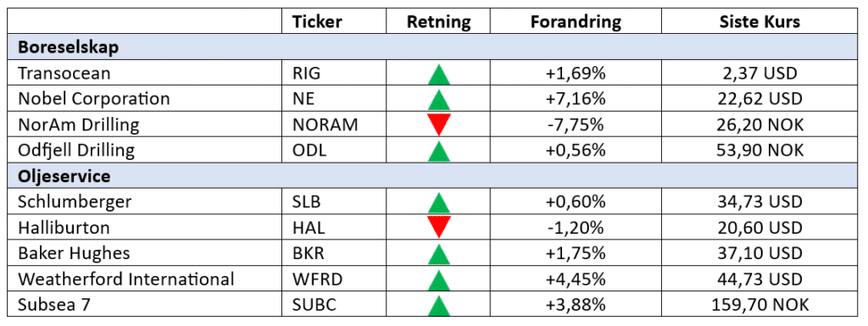868x326 pixels.
Task: Click the Weatherford International company name
Action: point(126,279)
